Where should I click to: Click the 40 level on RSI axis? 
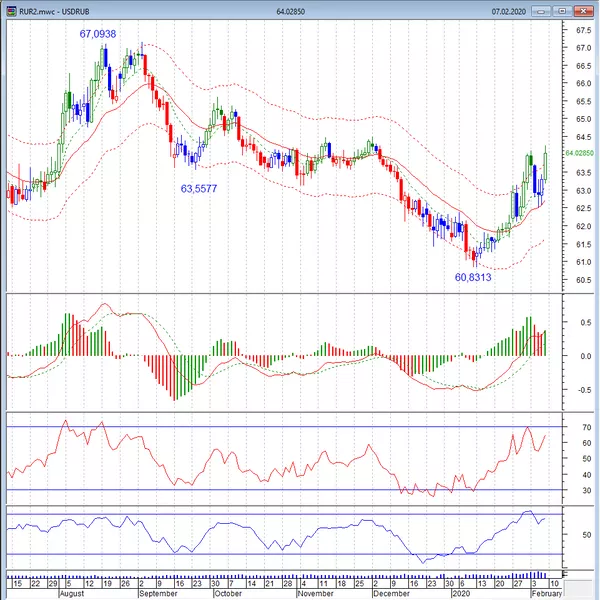tap(587, 475)
